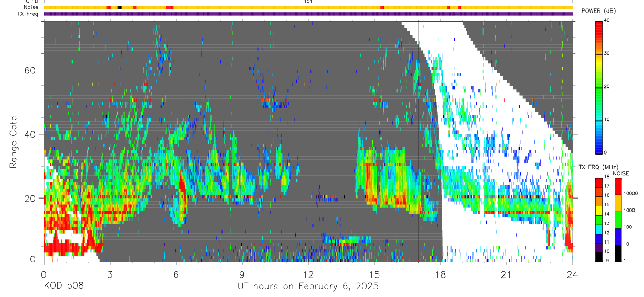Click the 'UT hours on February 6, 2025' title
Image resolution: width=644 pixels, height=297 pixels.
point(308,286)
